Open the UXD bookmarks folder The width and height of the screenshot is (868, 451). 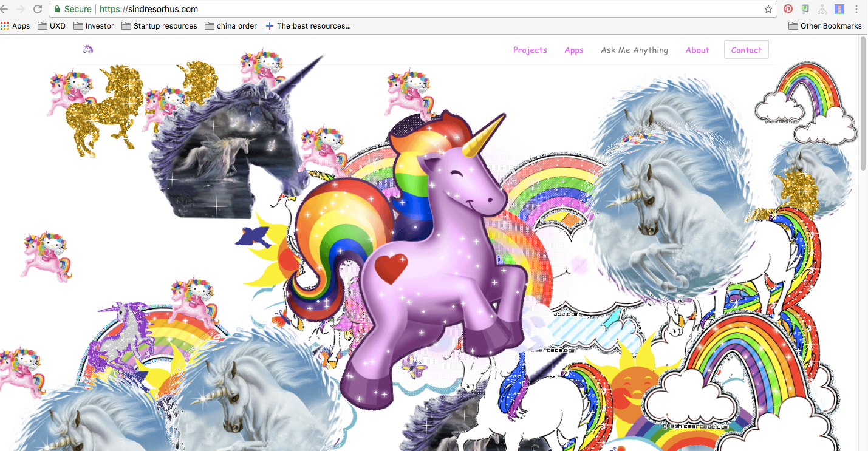pyautogui.click(x=52, y=26)
